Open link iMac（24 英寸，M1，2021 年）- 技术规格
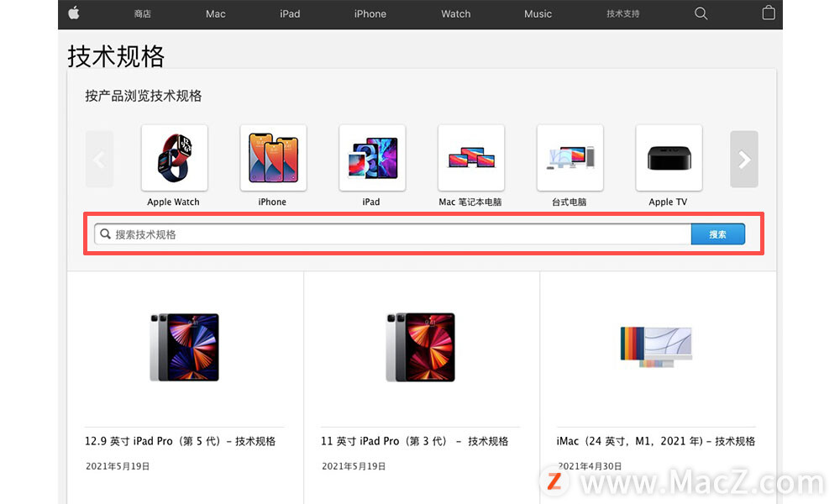 click(x=656, y=441)
